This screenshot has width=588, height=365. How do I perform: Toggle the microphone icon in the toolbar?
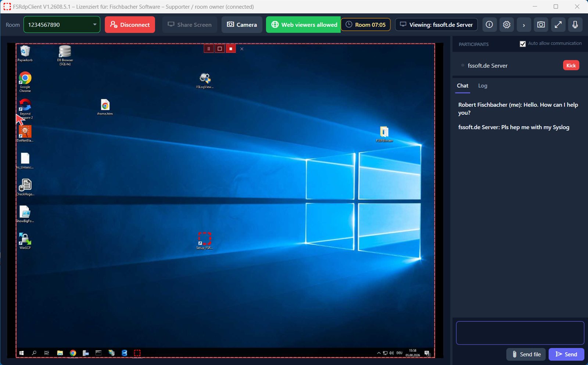tap(575, 25)
